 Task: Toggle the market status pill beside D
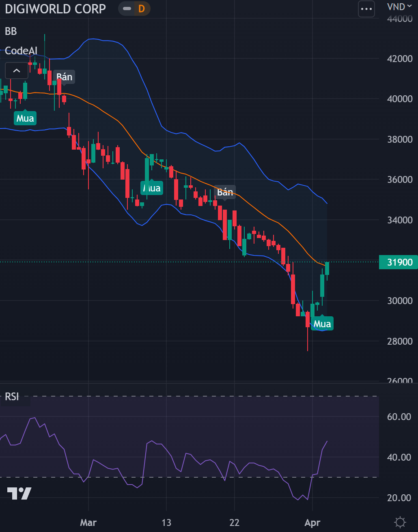[127, 9]
